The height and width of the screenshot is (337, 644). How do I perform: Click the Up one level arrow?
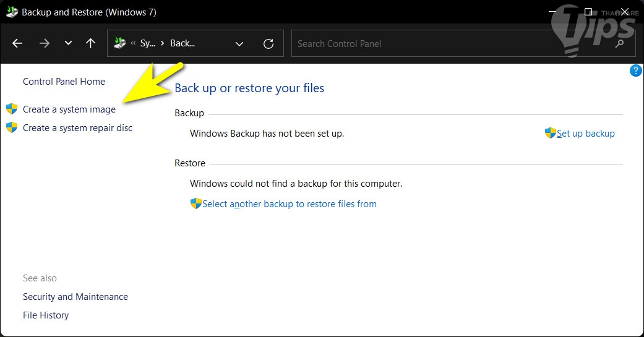91,43
